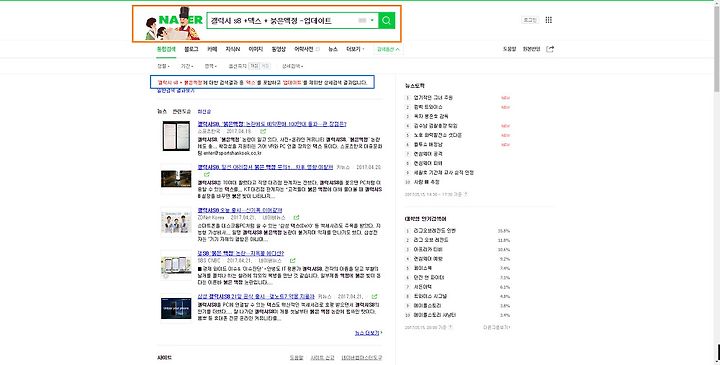720x365 pixels.
Task: Select the 통합검색 tab
Action: coord(166,49)
